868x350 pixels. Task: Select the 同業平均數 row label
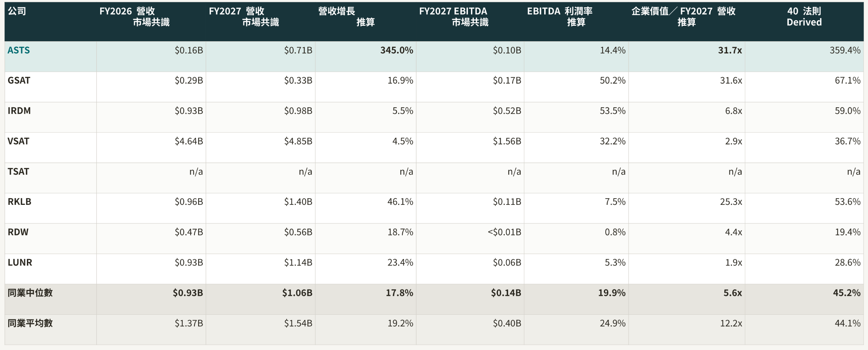30,323
